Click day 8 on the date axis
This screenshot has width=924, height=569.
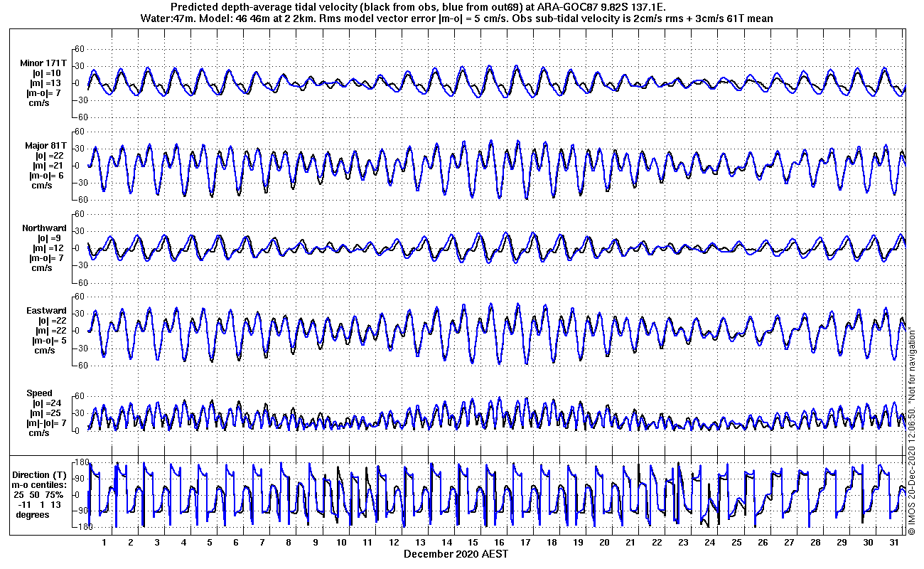coord(289,542)
